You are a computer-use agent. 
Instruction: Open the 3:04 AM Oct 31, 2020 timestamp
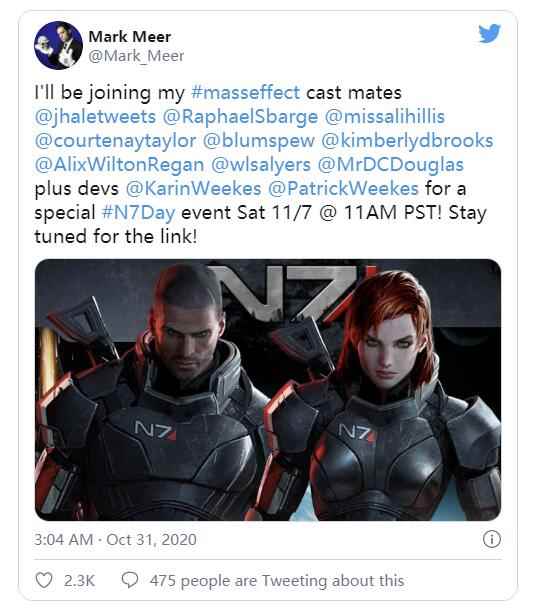pos(116,540)
